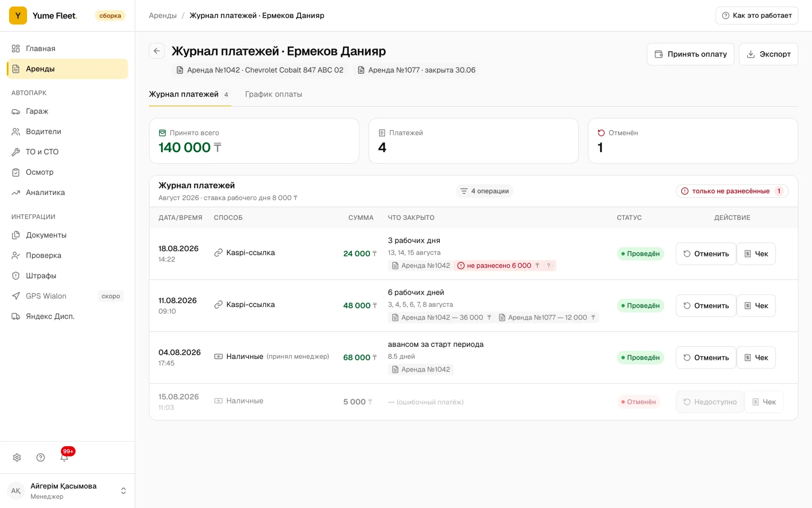The image size is (812, 508).
Task: Click the Отменён refresh icon in stats card
Action: (x=601, y=133)
